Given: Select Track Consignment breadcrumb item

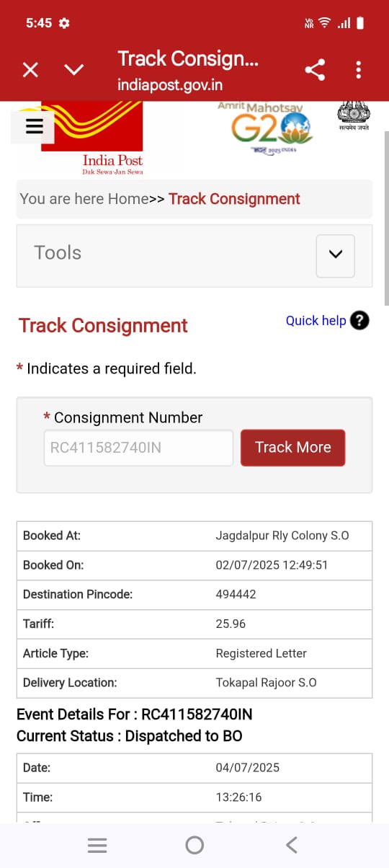Looking at the screenshot, I should point(234,199).
